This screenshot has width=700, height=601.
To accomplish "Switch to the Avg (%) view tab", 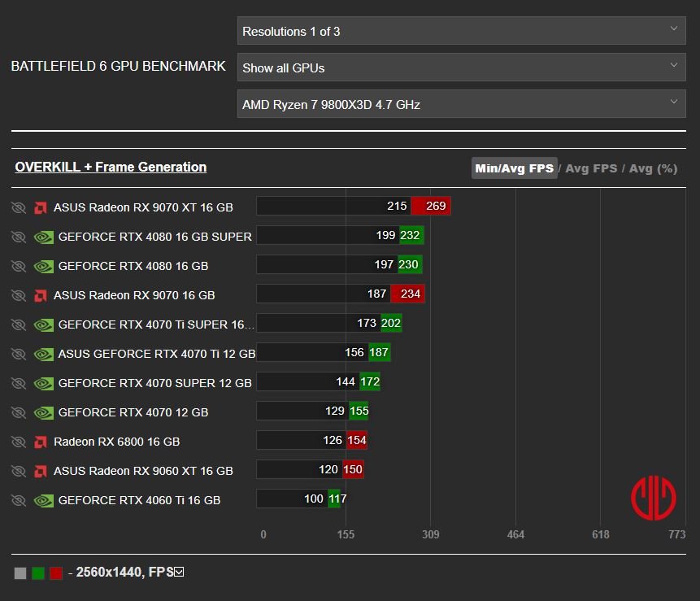I will [653, 168].
